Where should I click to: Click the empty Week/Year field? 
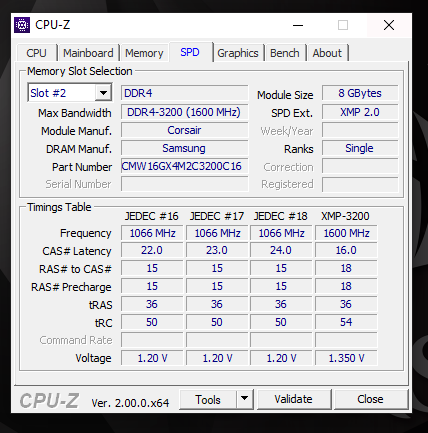click(x=360, y=130)
